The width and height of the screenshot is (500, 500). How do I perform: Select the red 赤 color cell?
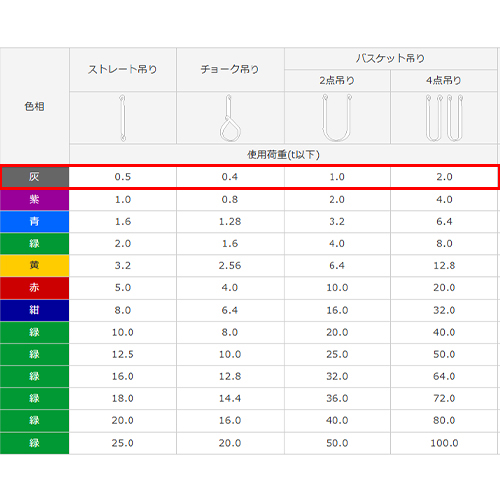tap(35, 288)
